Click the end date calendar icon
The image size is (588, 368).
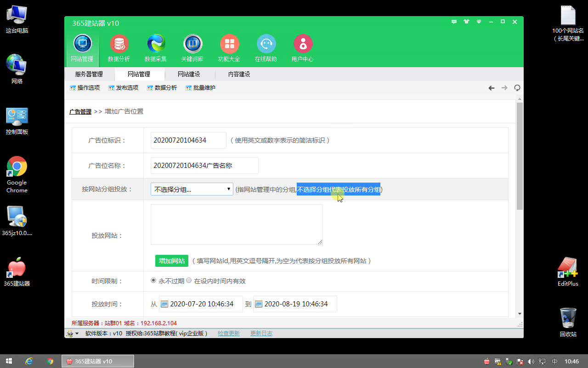(259, 304)
